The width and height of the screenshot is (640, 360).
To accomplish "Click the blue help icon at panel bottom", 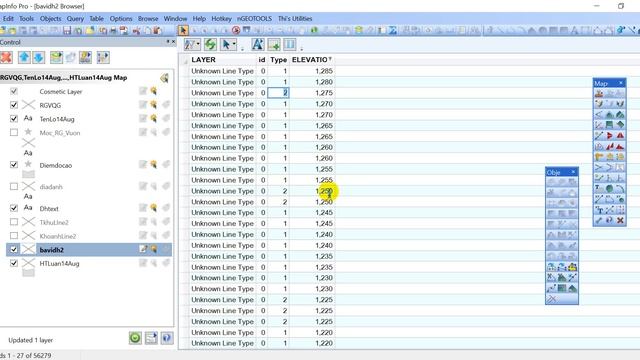I will (167, 338).
